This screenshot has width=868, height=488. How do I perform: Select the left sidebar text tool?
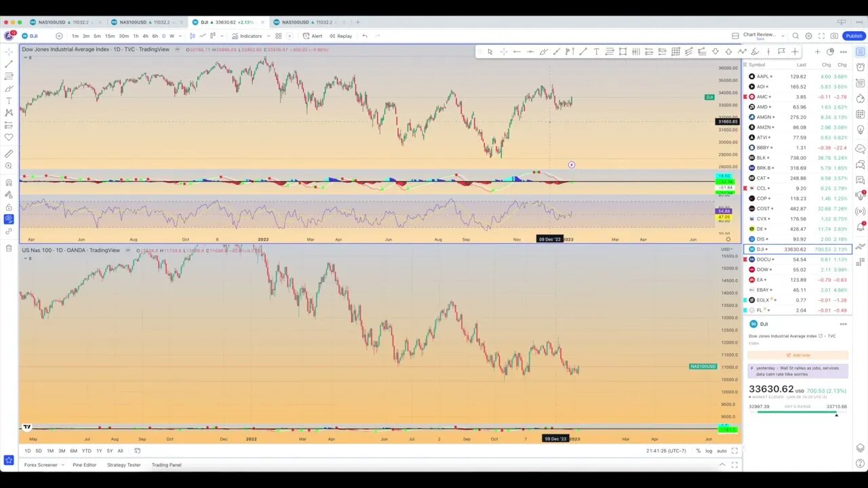point(9,100)
